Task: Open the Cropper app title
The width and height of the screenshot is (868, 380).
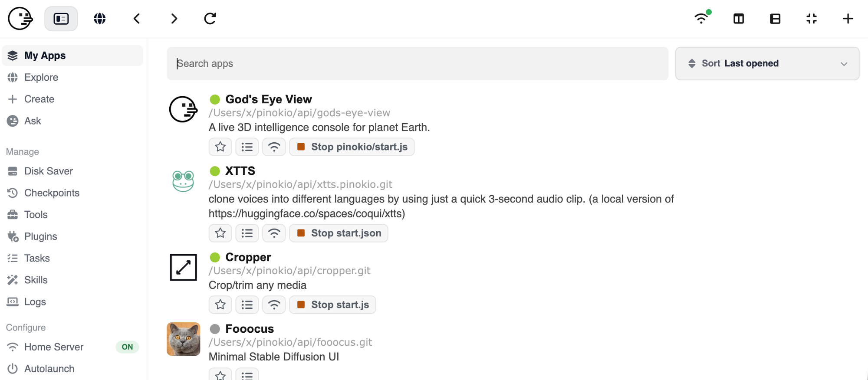Action: point(248,257)
